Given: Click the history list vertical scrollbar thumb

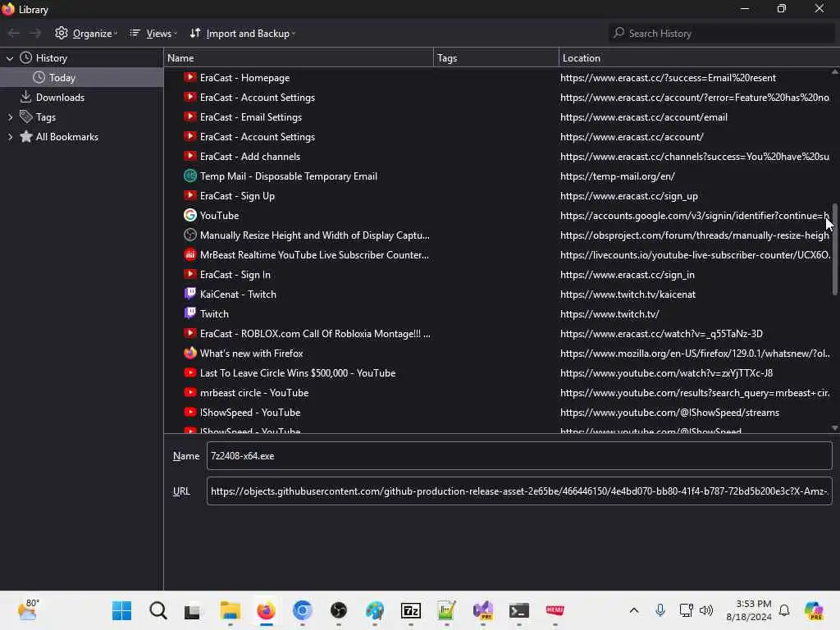Looking at the screenshot, I should [834, 249].
